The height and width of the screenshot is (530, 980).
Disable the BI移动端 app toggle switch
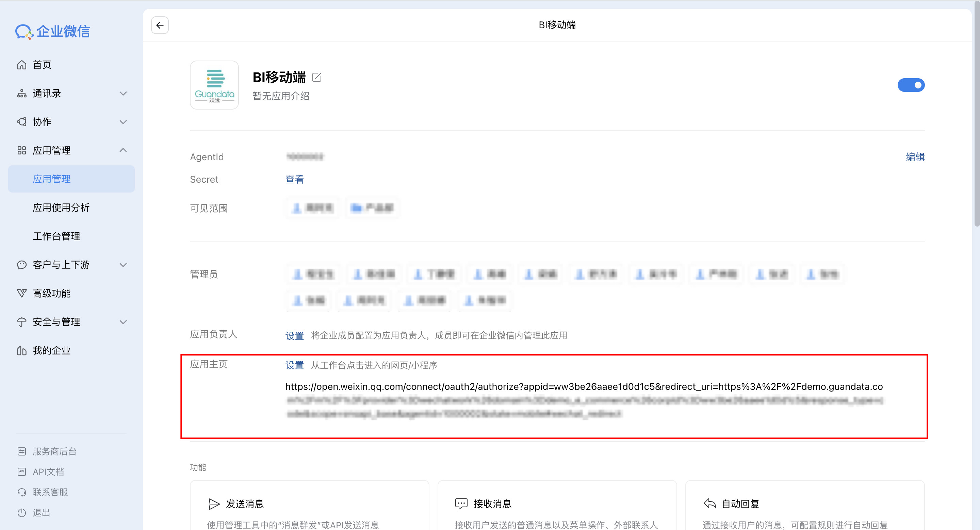click(911, 85)
